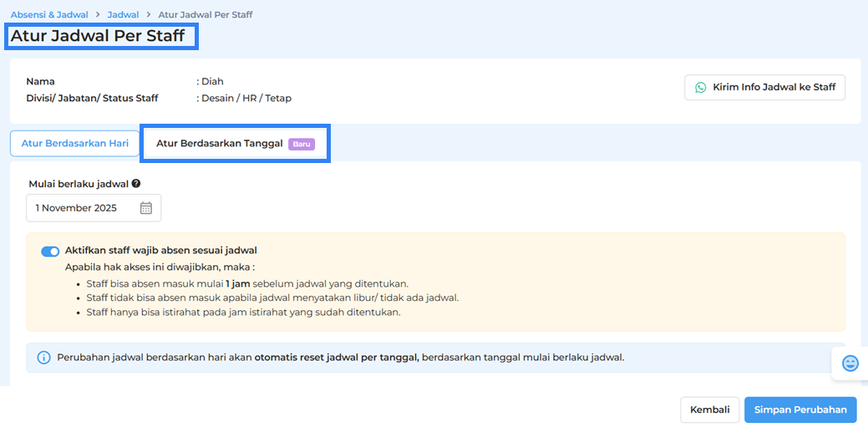Viewport: 868px width, 433px height.
Task: Click the help question mark beside Mulai berlaku jadwal
Action: click(136, 184)
